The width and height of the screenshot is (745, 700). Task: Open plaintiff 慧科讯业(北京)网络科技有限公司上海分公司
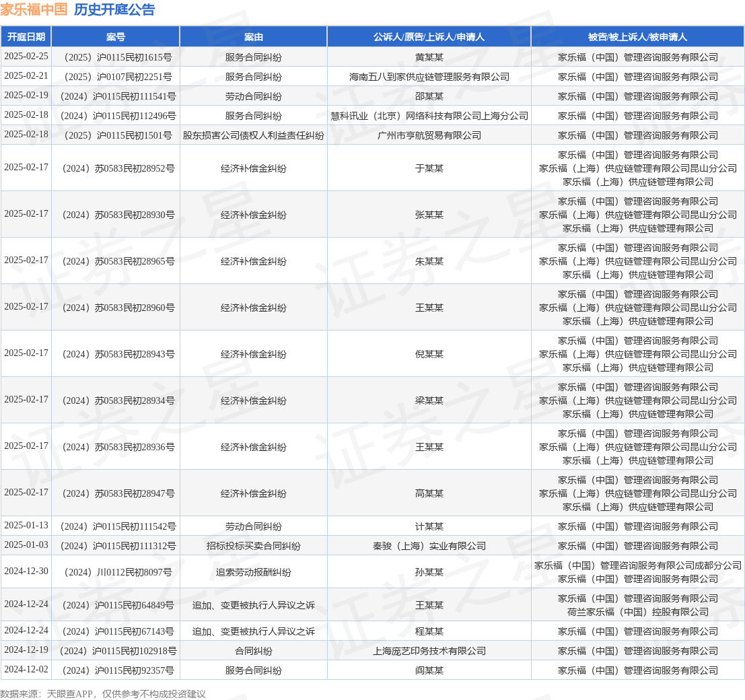pos(429,116)
